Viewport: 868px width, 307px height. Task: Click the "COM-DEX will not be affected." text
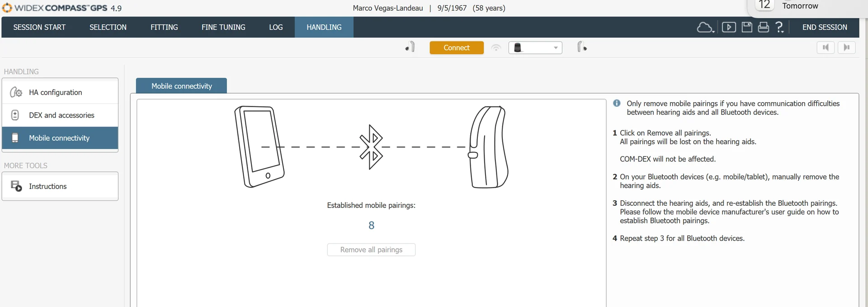pyautogui.click(x=668, y=159)
